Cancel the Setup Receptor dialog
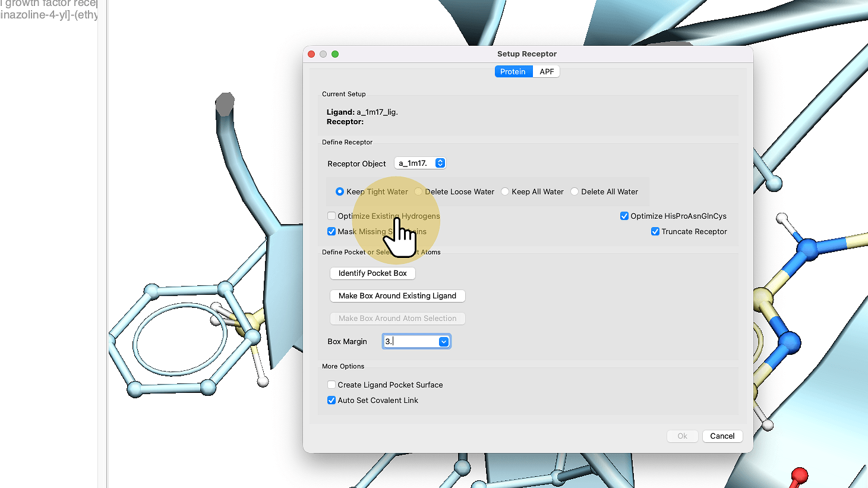This screenshot has width=868, height=488. coord(722,436)
